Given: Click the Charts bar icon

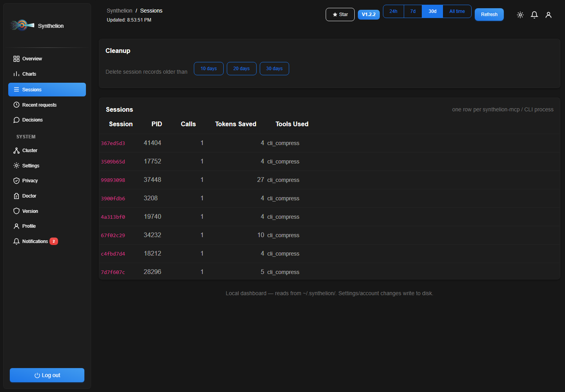Looking at the screenshot, I should pos(16,74).
